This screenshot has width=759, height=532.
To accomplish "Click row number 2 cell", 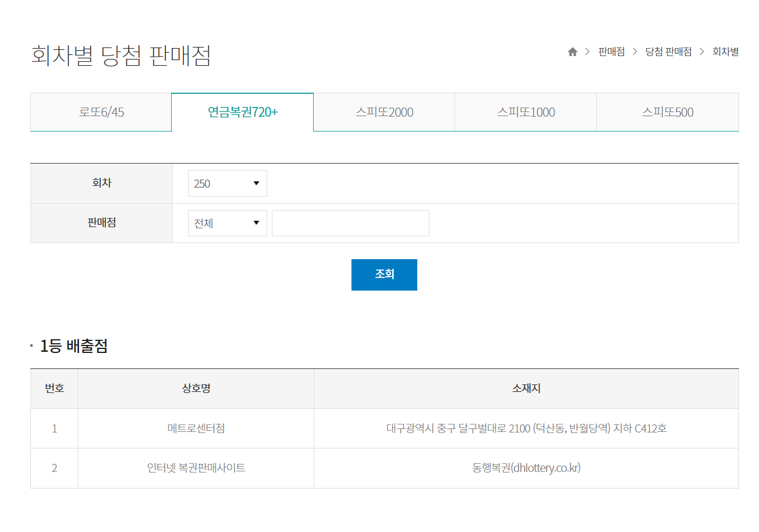I will point(54,468).
